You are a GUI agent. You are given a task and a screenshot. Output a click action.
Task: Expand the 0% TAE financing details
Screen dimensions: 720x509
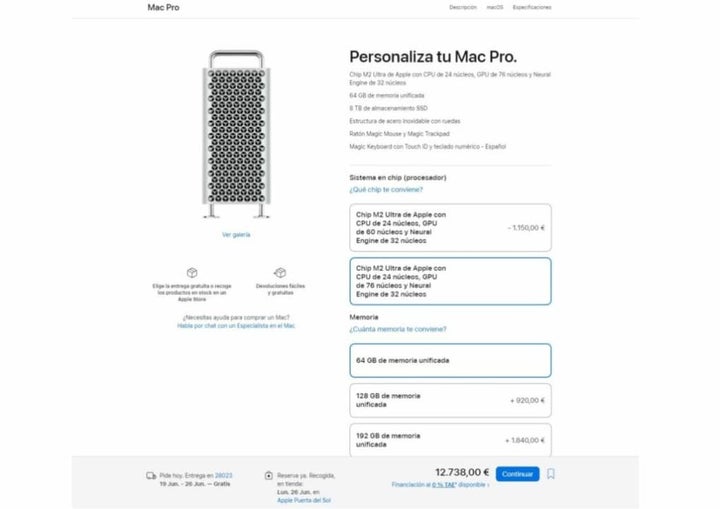pyautogui.click(x=441, y=485)
